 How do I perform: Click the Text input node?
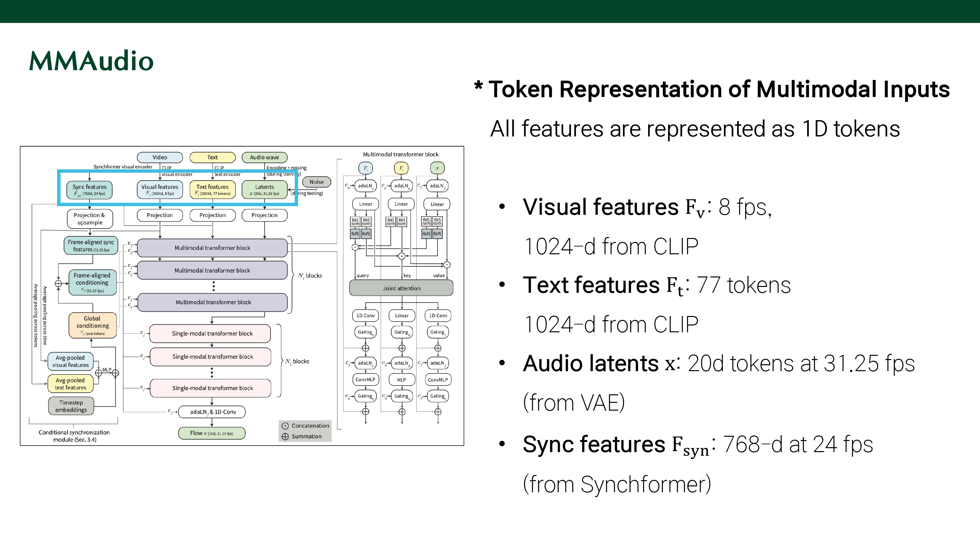click(x=212, y=157)
